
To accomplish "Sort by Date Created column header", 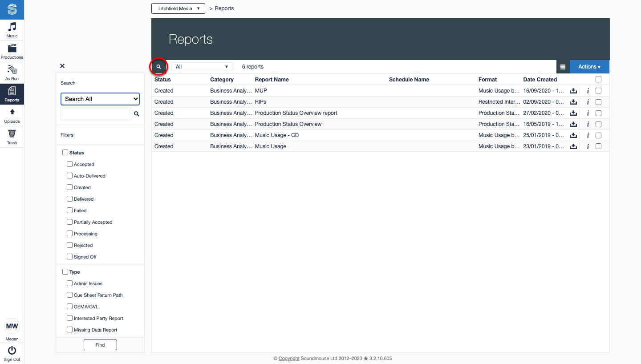I will point(540,80).
